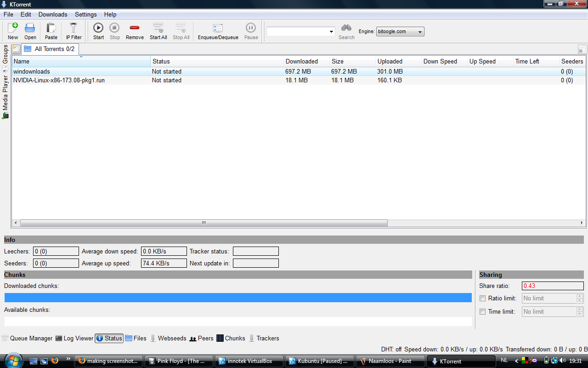Select the All Torrents 0/2 tab
The width and height of the screenshot is (588, 368).
tap(50, 49)
